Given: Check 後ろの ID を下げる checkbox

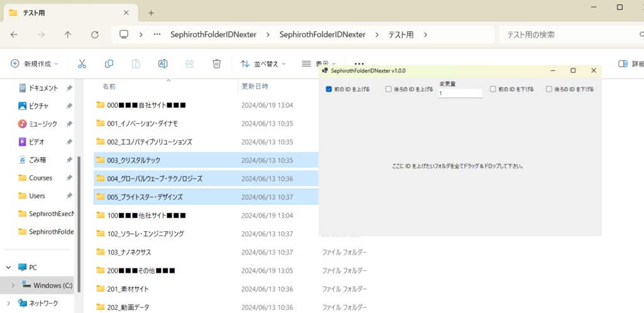Looking at the screenshot, I should pyautogui.click(x=548, y=89).
